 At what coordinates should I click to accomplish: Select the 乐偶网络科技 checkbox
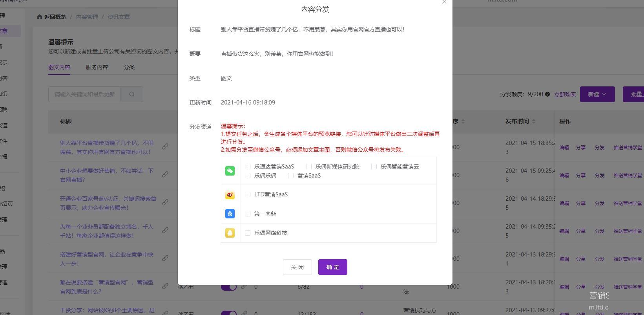(248, 233)
